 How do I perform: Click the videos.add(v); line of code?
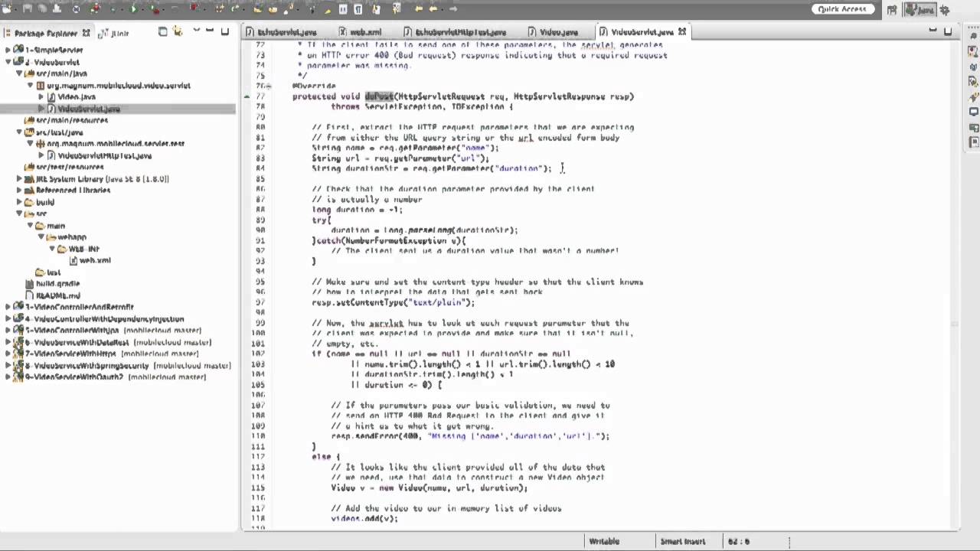(364, 519)
